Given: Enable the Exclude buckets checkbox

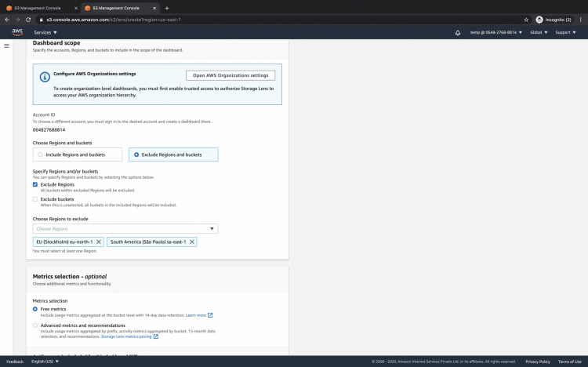Looking at the screenshot, I should 35,199.
